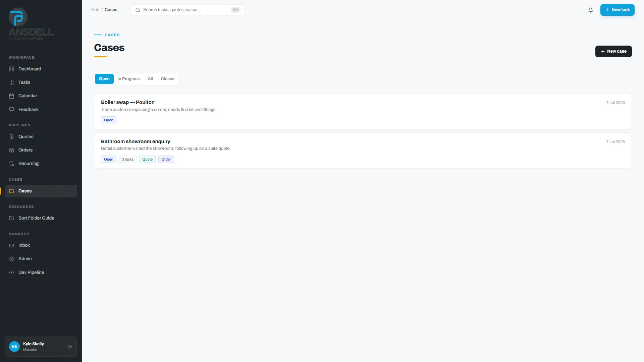Viewport: 644px width, 362px height.
Task: Open the Boiler swap — Poulton case
Action: 363,112
